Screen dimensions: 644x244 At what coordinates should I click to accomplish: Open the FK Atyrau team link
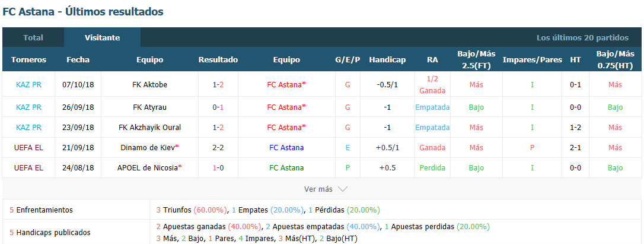pos(149,107)
